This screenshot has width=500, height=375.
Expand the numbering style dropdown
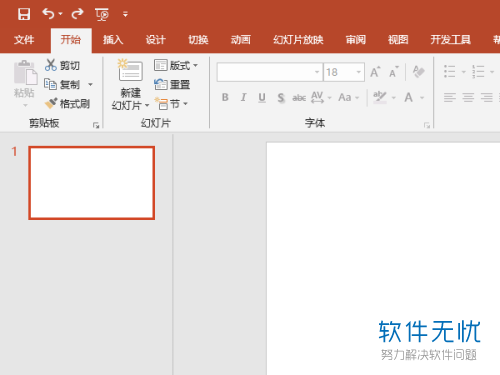tap(492, 72)
